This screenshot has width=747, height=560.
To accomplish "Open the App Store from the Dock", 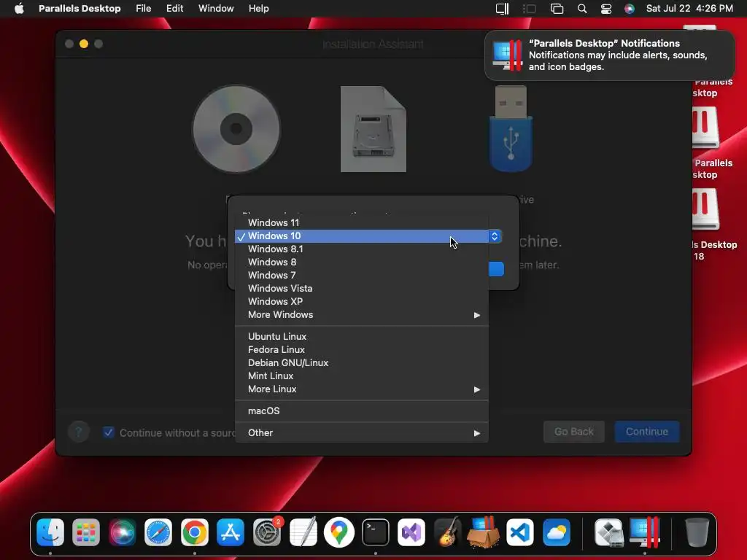I will 231,532.
